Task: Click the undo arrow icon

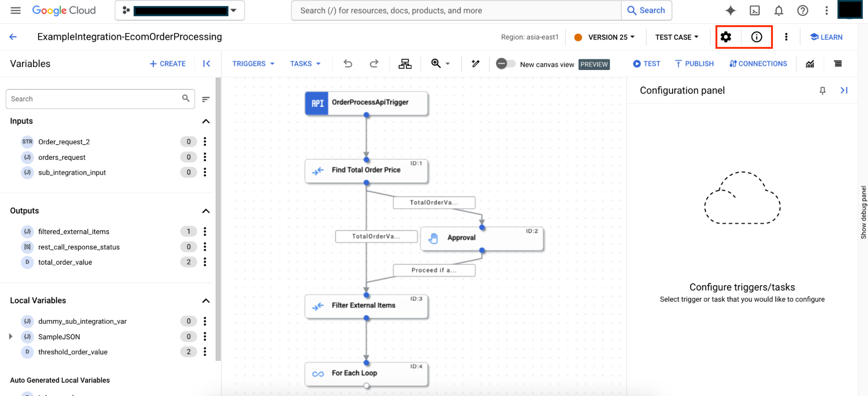Action: click(347, 63)
